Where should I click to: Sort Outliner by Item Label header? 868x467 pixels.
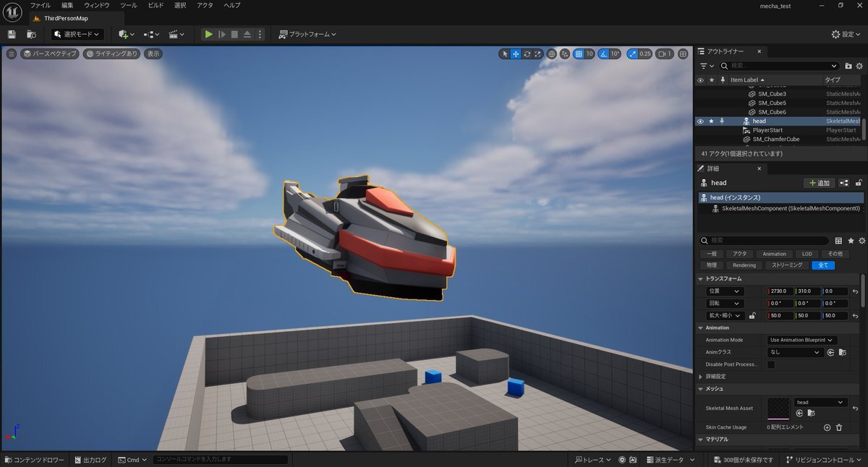coord(748,80)
